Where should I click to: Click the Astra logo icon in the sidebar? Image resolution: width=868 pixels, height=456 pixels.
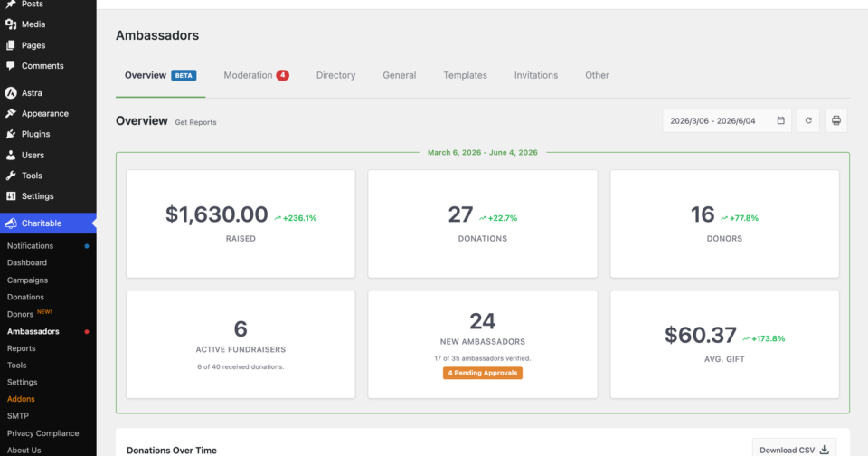(11, 92)
